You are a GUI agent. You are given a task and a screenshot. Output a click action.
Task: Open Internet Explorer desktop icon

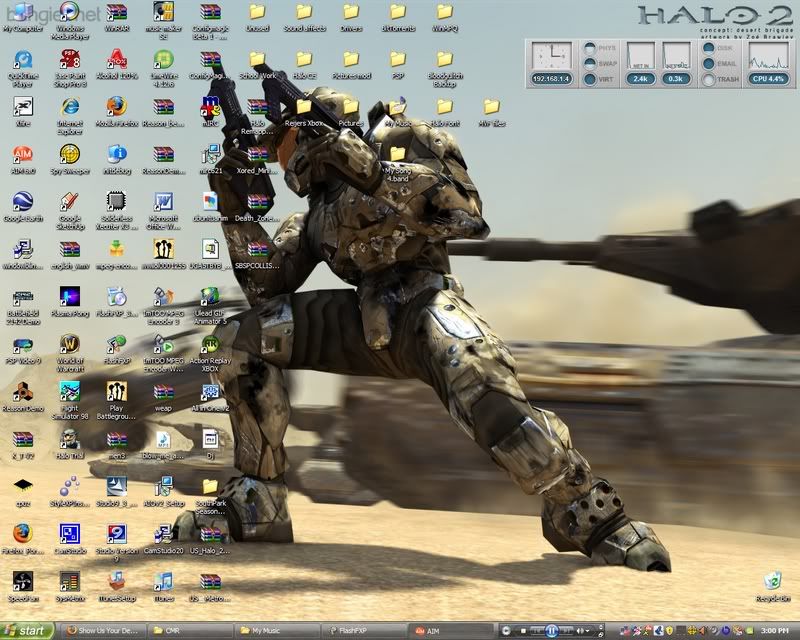(70, 116)
